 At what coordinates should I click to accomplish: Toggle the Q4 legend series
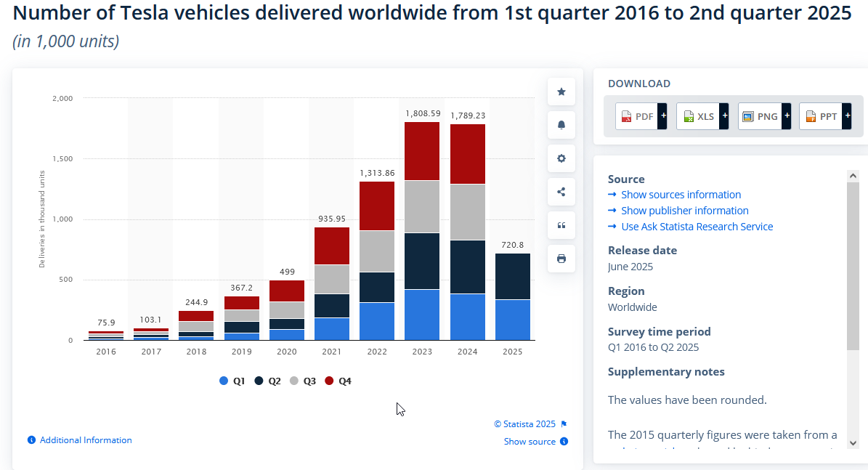(x=338, y=381)
